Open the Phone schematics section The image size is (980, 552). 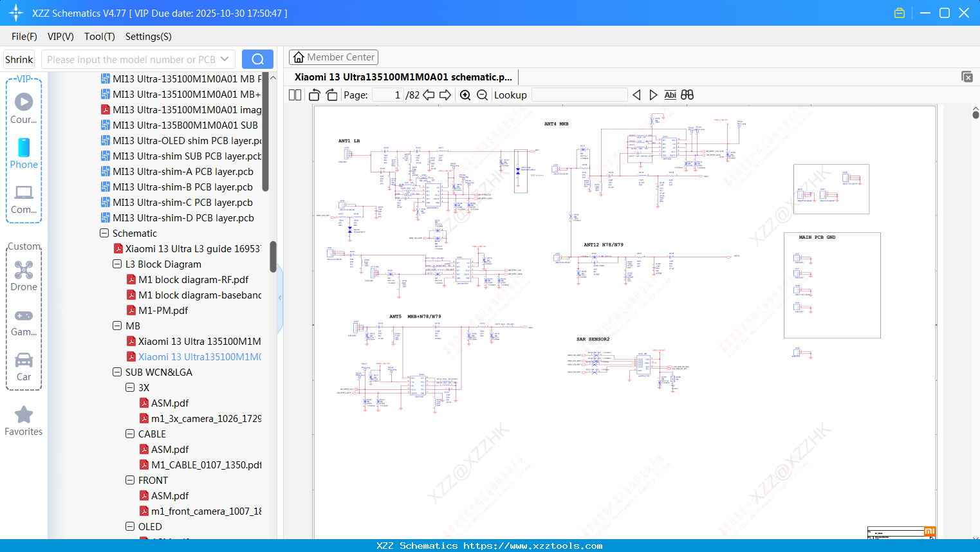23,154
